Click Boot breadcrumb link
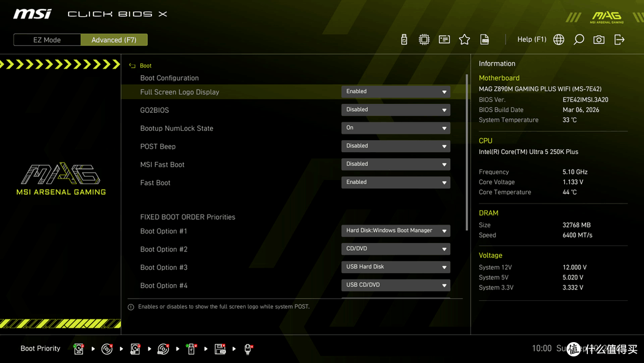 tap(145, 65)
